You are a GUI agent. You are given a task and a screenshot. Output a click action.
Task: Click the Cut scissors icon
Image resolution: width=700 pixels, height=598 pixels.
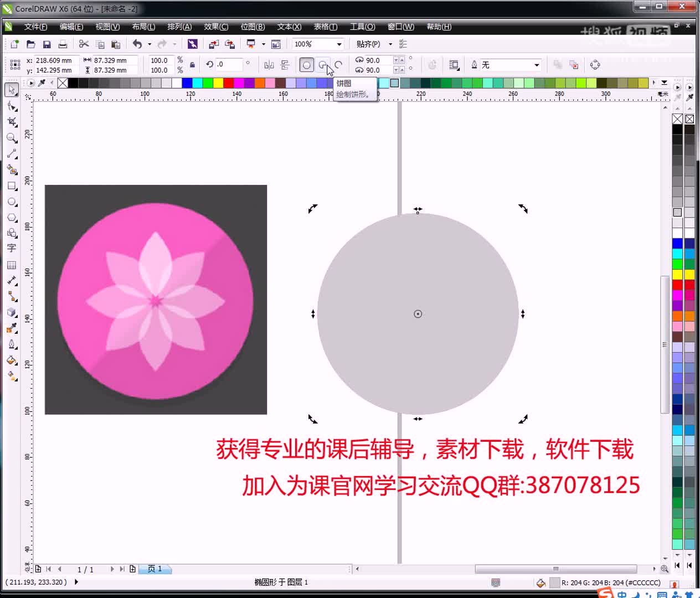pos(84,44)
